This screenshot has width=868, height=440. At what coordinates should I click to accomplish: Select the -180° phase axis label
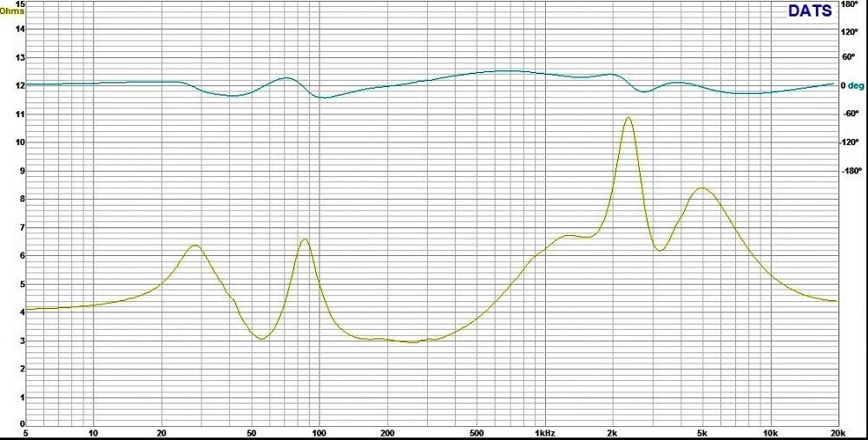(852, 171)
